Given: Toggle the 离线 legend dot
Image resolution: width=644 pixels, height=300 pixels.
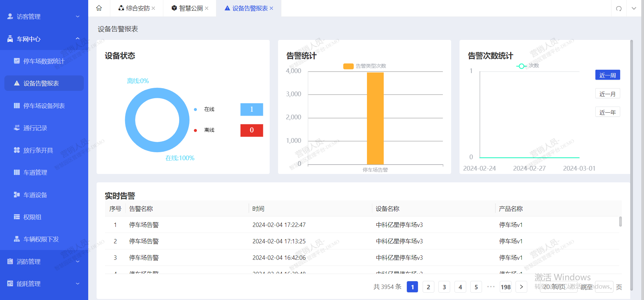Looking at the screenshot, I should 195,130.
